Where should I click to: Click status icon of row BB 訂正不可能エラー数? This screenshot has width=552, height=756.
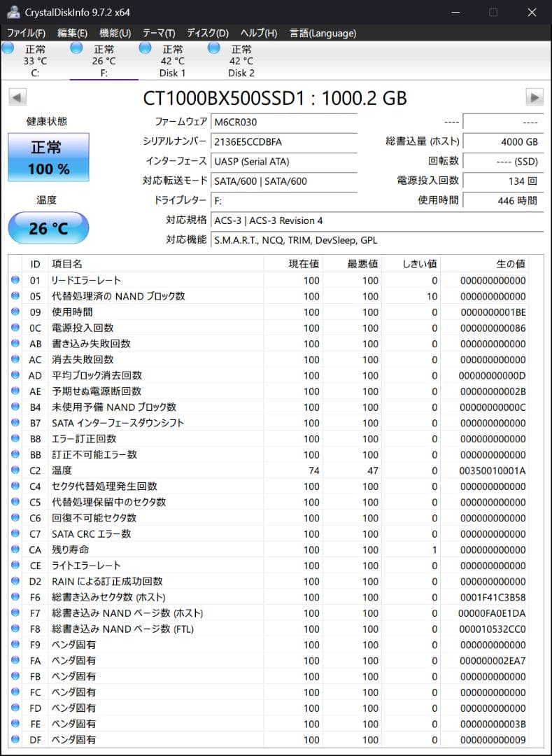coord(15,454)
